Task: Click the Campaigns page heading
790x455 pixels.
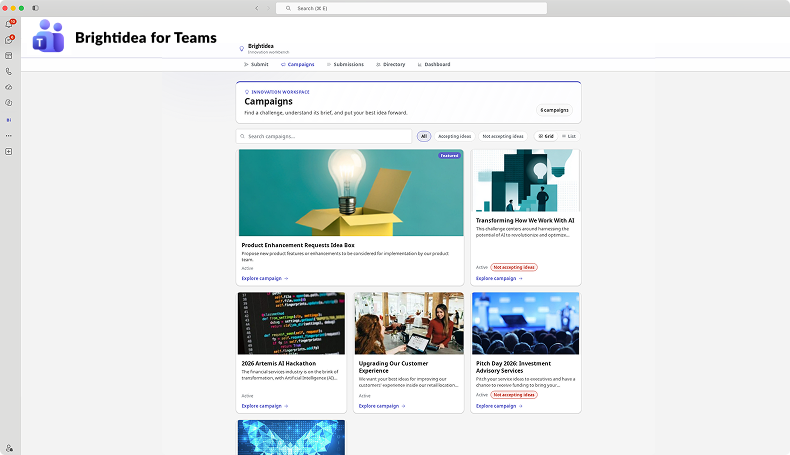Action: tap(269, 101)
